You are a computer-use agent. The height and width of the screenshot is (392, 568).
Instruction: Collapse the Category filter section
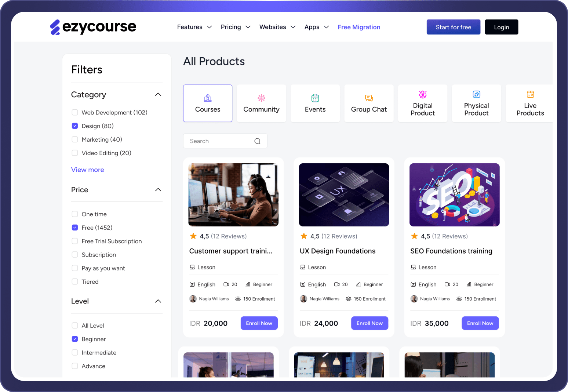pos(158,94)
